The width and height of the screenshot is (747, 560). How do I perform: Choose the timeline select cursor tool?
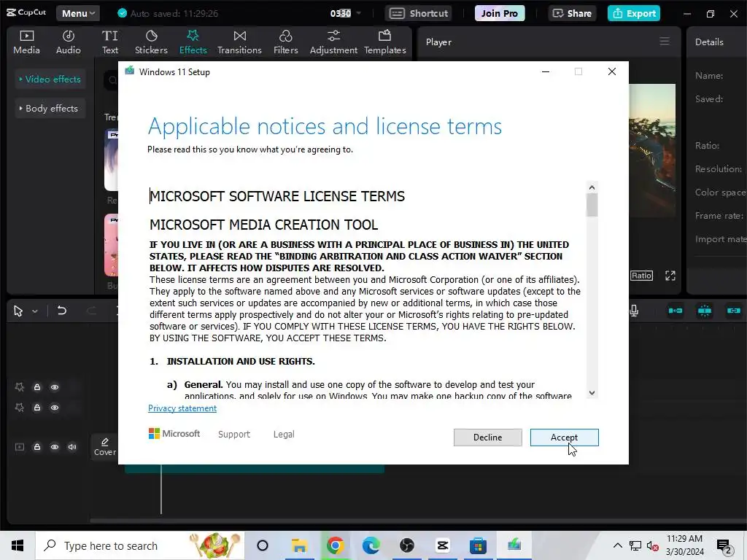[18, 311]
